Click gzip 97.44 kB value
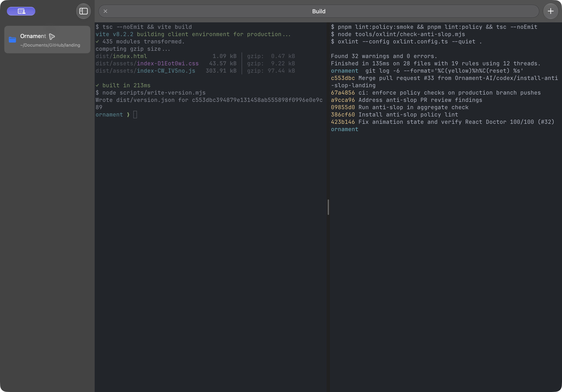This screenshot has height=392, width=562. coord(281,71)
